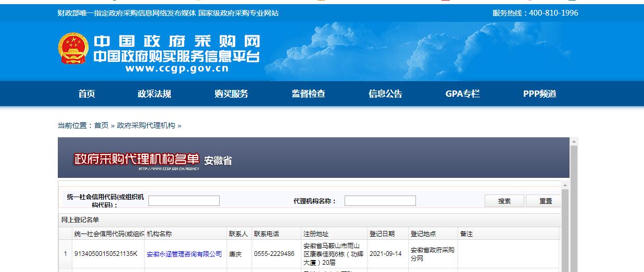
Task: Click the 政府采购代理机构 breadcrumb link
Action: coord(146,125)
